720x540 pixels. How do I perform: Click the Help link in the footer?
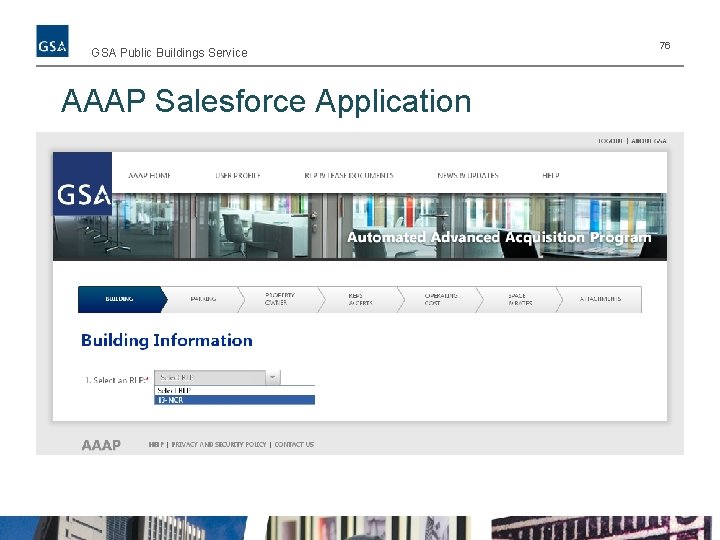click(156, 444)
